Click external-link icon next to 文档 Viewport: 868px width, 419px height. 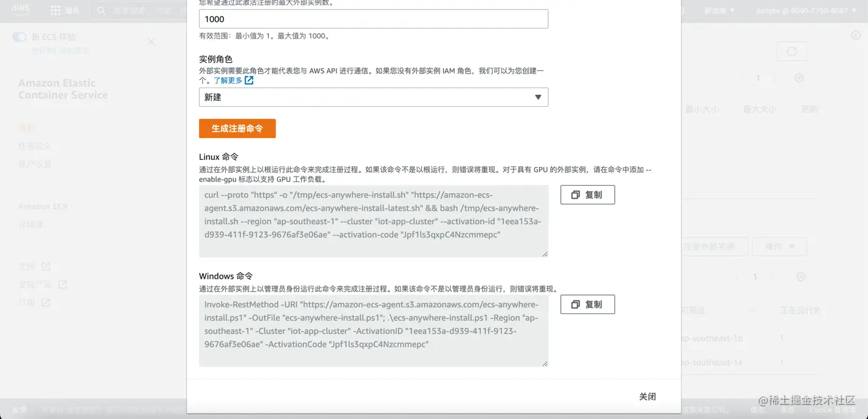[46, 267]
